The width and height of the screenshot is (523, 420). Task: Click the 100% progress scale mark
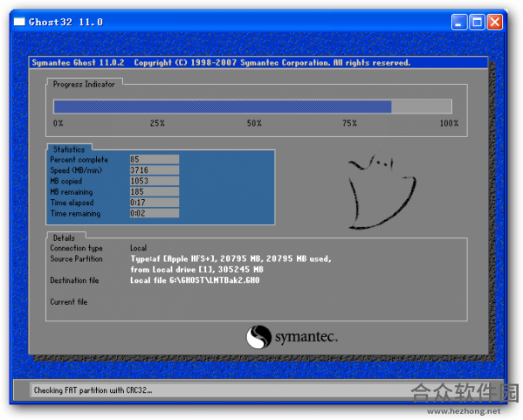[x=449, y=123]
